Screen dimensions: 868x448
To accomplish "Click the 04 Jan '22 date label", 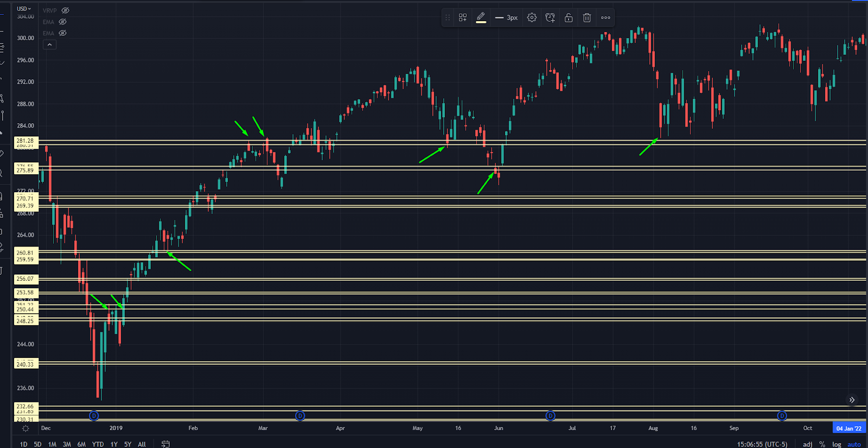I will (848, 428).
